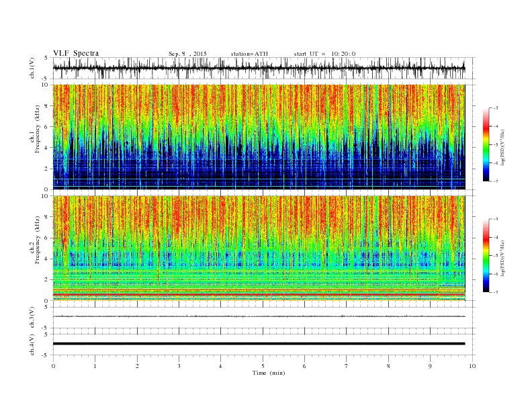Click the "ch.1(V)" waveform axis label
532x411 pixels.
(32, 68)
